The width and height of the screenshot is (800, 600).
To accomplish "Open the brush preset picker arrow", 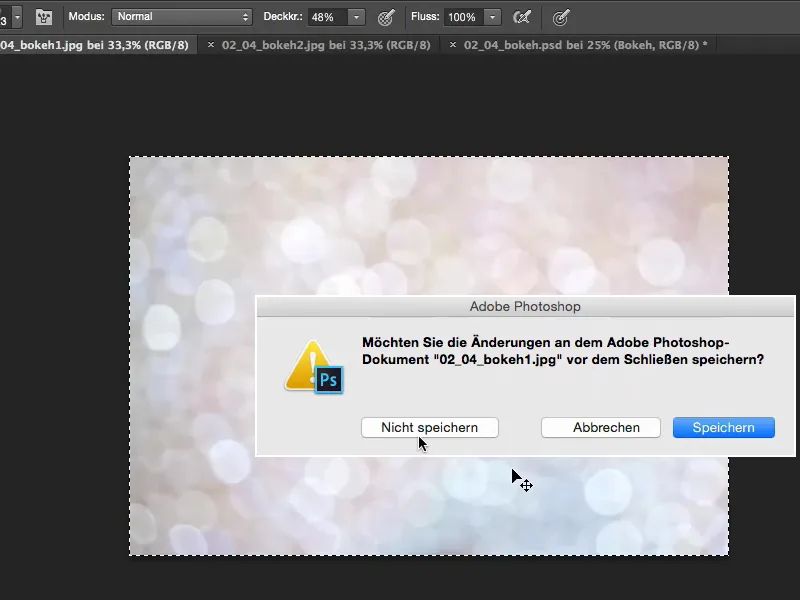I will click(17, 18).
